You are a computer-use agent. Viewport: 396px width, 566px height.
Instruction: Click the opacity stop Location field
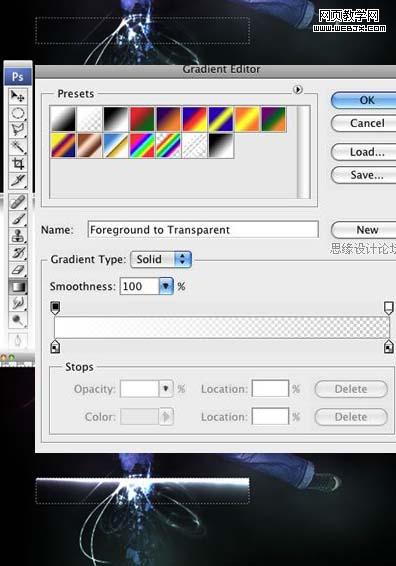click(270, 389)
